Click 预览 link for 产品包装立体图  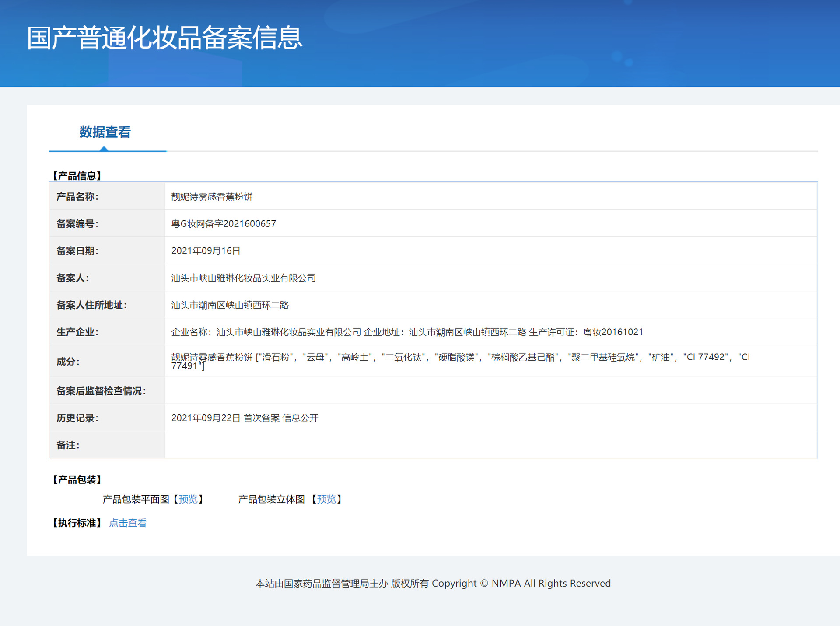[x=326, y=499]
